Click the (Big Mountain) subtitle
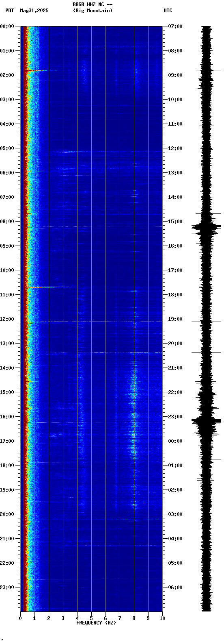 (93, 11)
